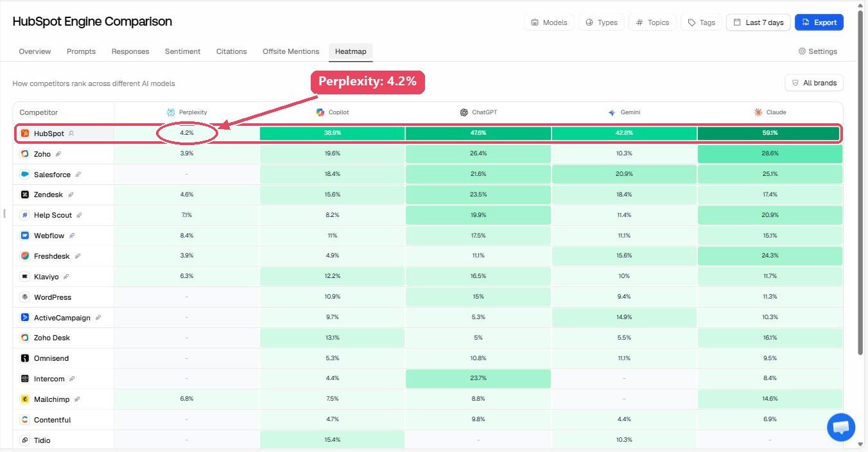Click the Gemini column star icon
This screenshot has height=452, width=868.
[x=612, y=112]
